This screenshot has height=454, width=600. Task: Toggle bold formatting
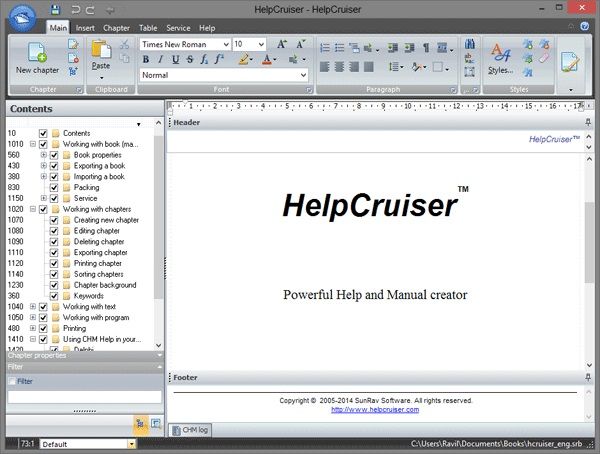(x=146, y=59)
